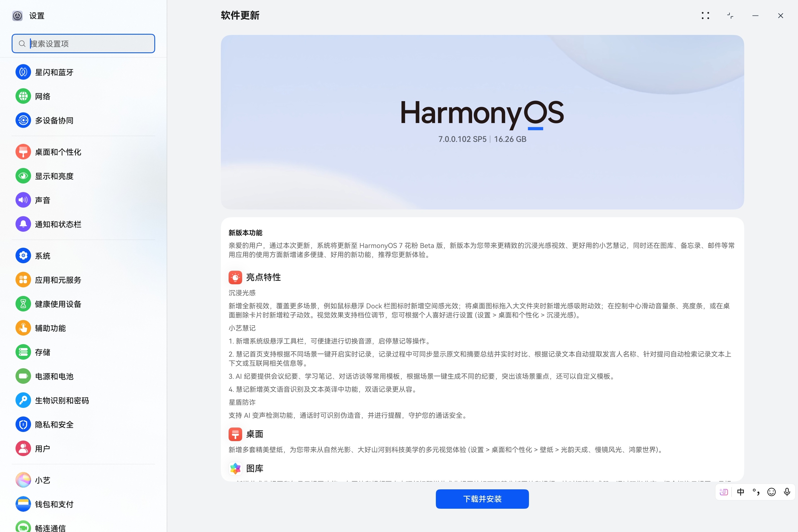This screenshot has width=798, height=532.
Task: Focus the 搜索设置项 search field
Action: coord(83,44)
